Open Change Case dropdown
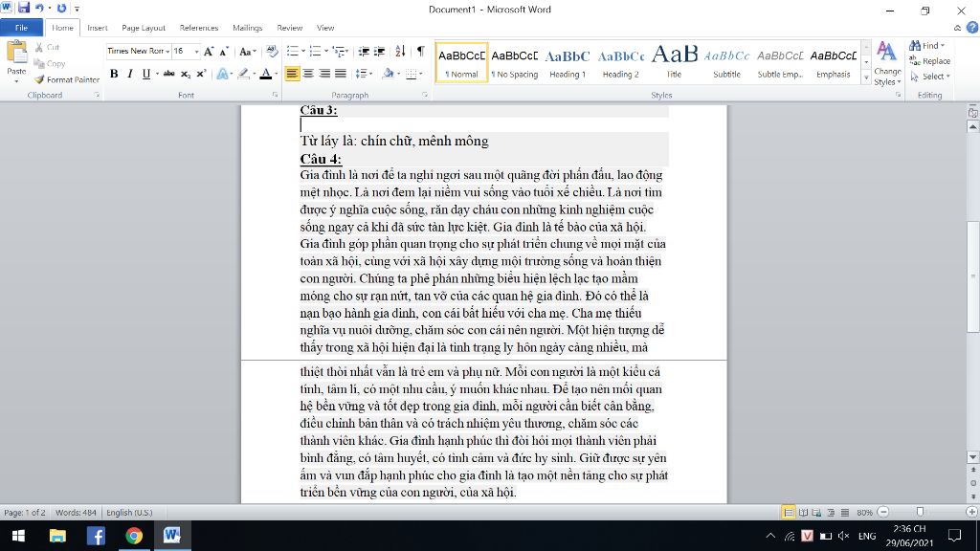The image size is (980, 551). (x=248, y=52)
